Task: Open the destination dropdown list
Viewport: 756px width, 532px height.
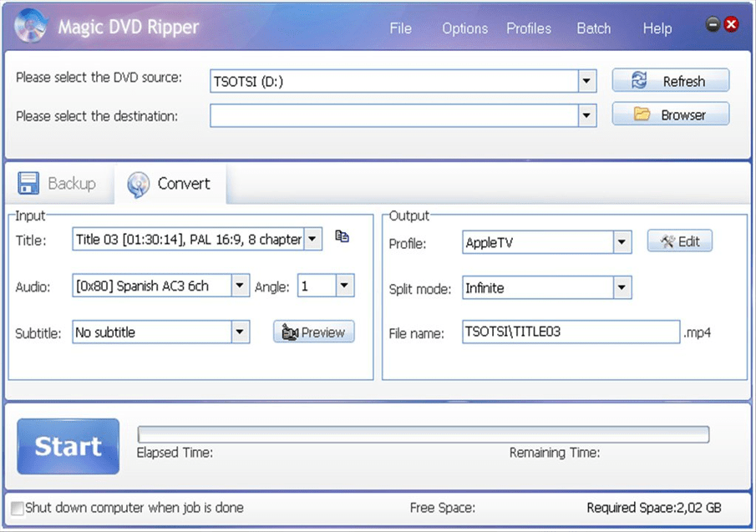Action: click(587, 115)
